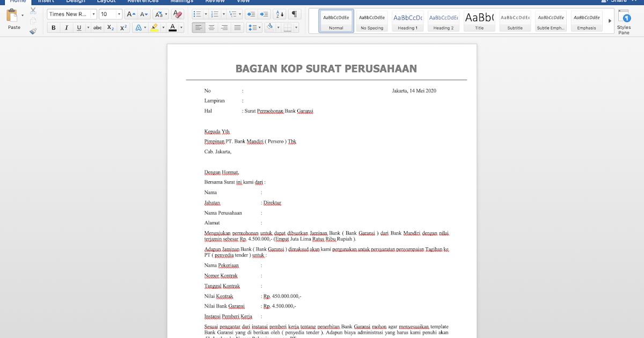
Task: Decrease paragraph indent
Action: click(x=251, y=14)
